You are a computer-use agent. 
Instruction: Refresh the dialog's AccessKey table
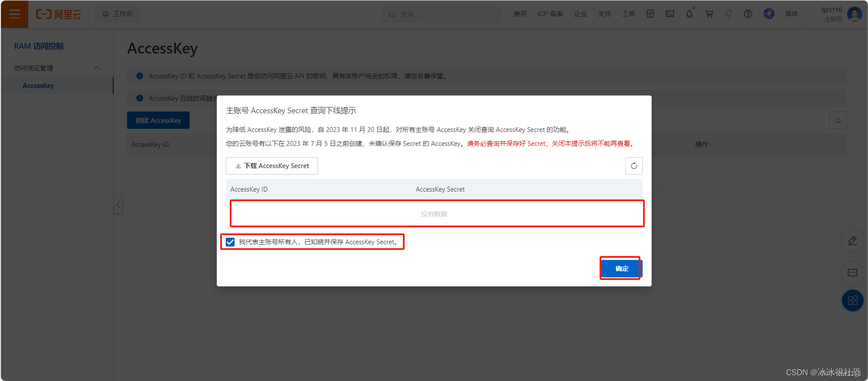(x=634, y=166)
